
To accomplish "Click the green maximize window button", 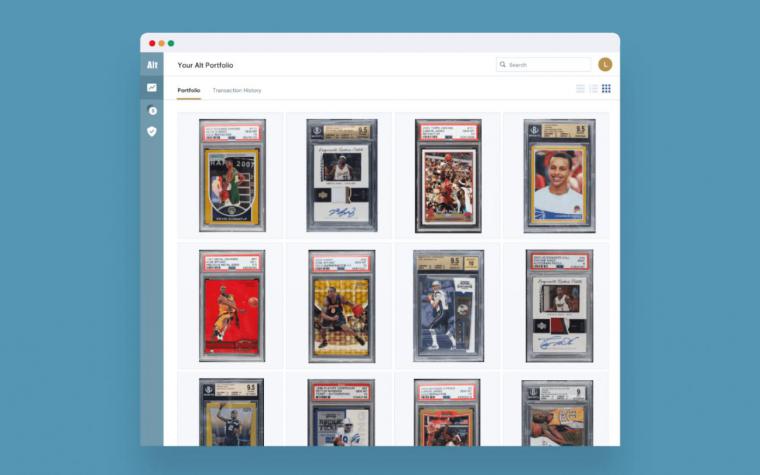I will 171,43.
